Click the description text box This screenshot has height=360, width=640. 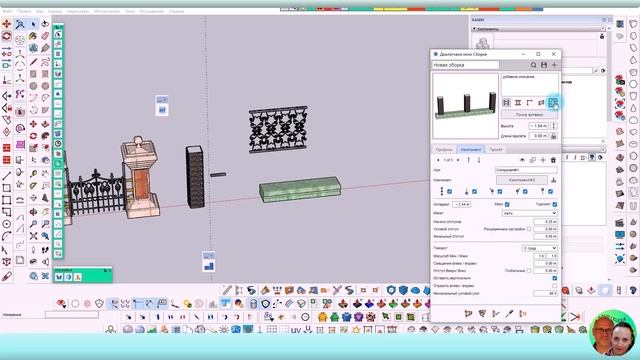(x=529, y=84)
